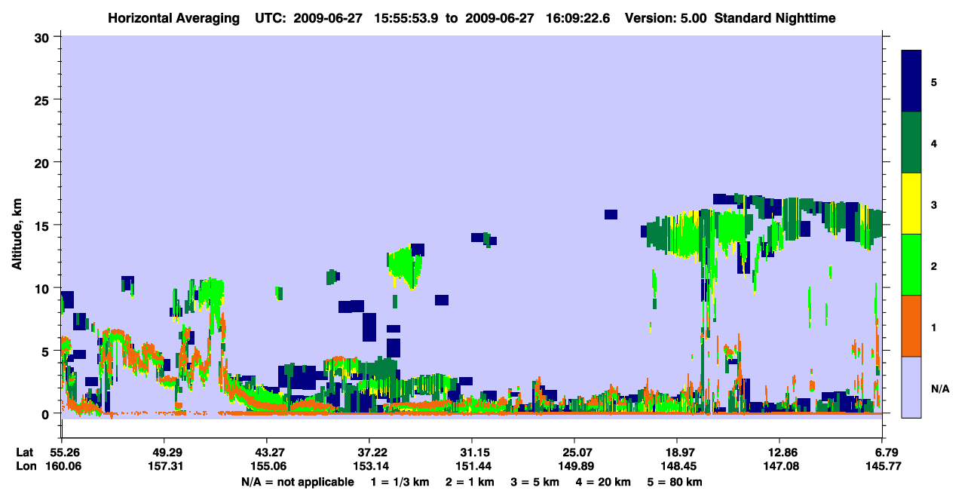Viewport: 980px width, 503px height.
Task: Click latitude value 25.07
Action: (x=574, y=452)
